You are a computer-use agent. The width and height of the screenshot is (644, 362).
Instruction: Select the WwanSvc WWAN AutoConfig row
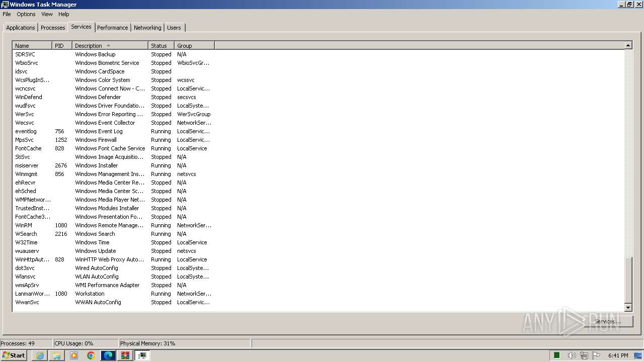point(114,302)
